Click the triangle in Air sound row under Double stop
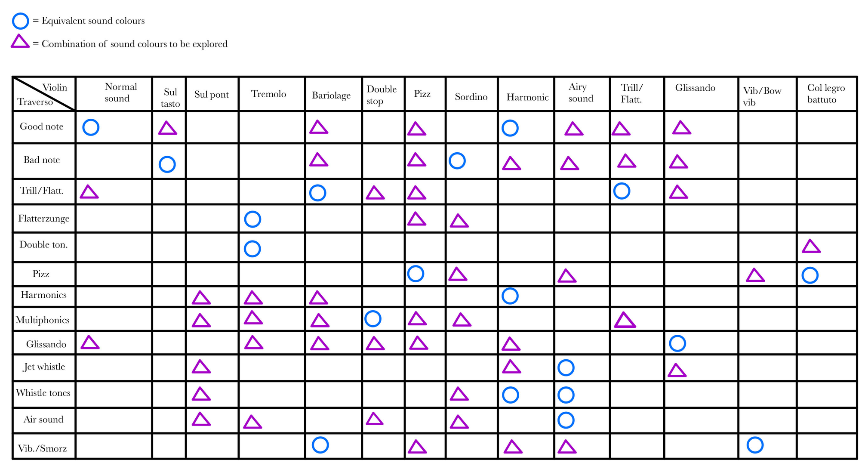This screenshot has width=868, height=469. coord(374,419)
